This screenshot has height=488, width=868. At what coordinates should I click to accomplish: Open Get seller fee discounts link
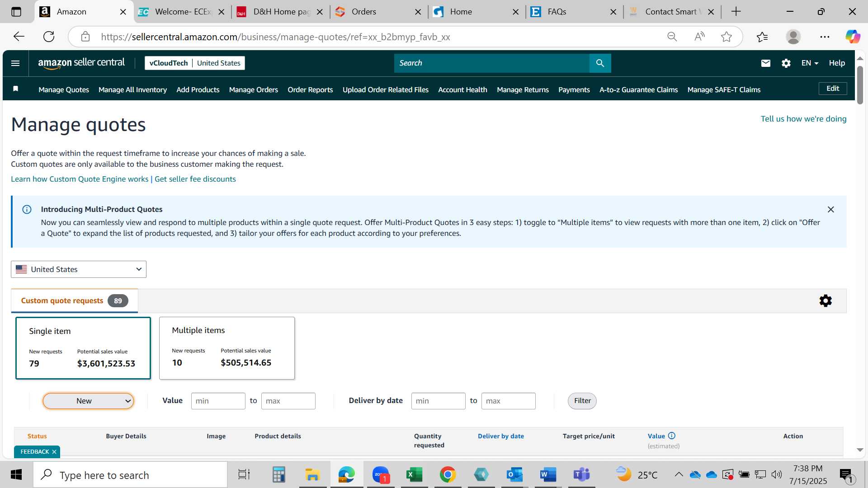195,179
